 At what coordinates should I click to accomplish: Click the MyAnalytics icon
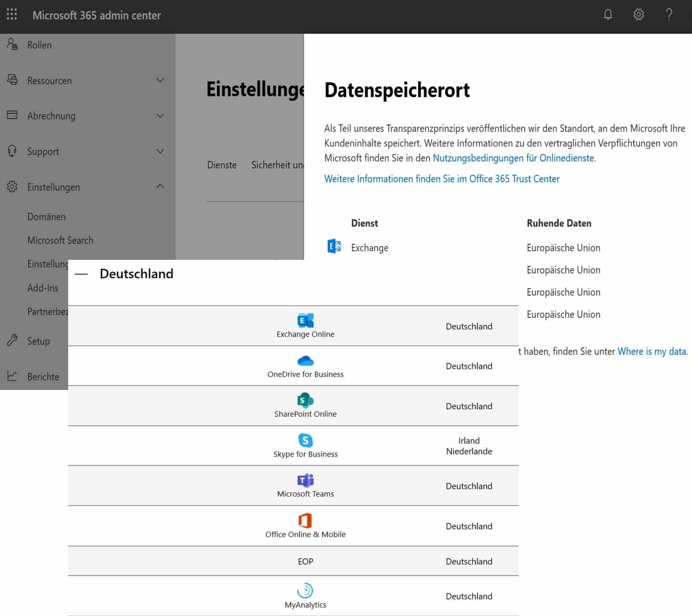(306, 591)
